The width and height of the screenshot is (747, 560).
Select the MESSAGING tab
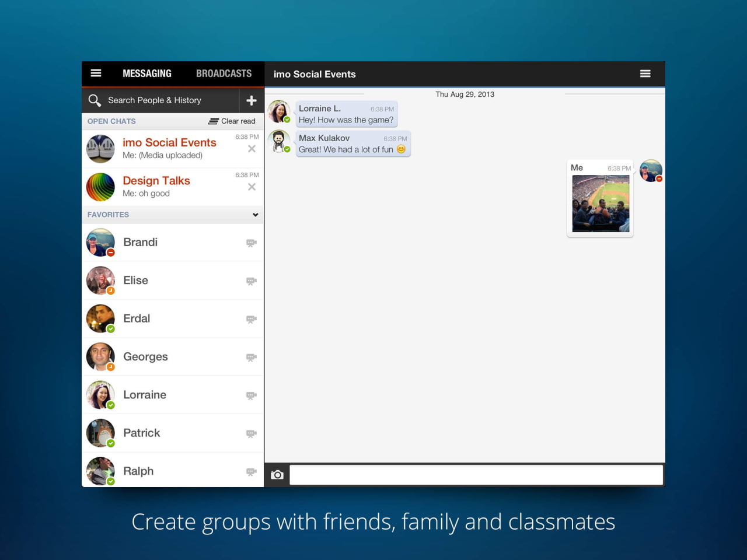point(146,73)
